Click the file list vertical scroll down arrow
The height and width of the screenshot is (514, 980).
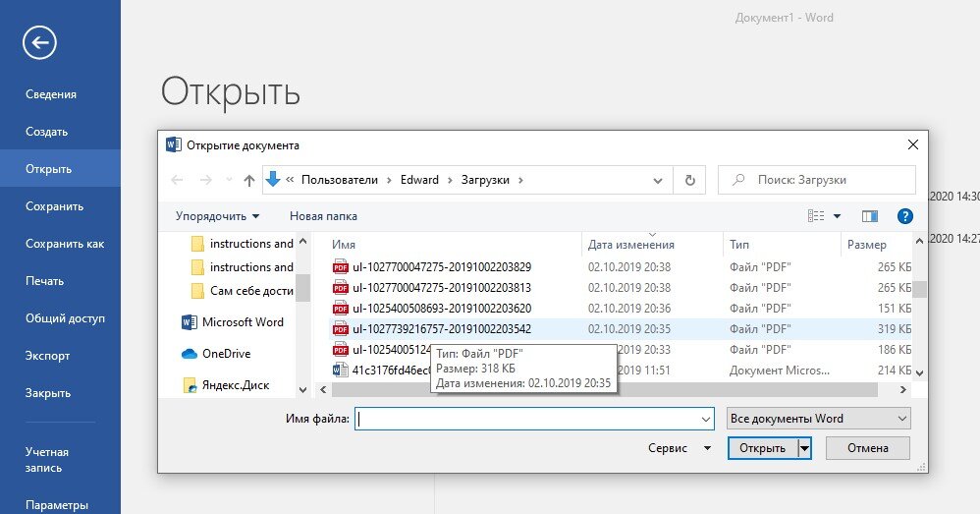[x=919, y=372]
